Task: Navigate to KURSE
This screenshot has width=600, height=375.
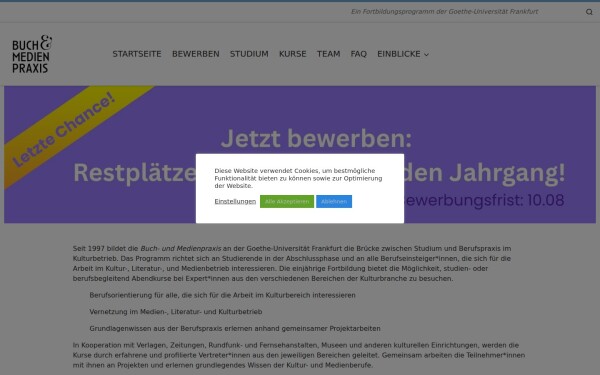Action: (x=292, y=54)
